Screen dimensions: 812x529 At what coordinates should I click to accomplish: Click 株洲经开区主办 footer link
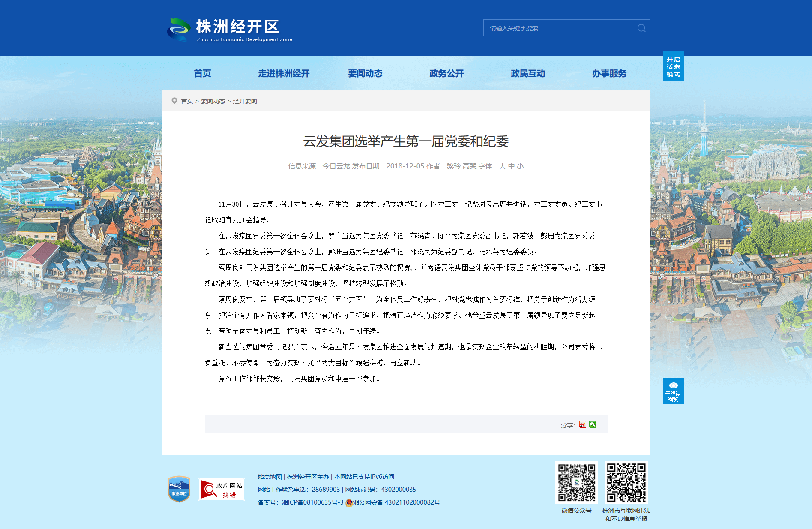pos(308,477)
